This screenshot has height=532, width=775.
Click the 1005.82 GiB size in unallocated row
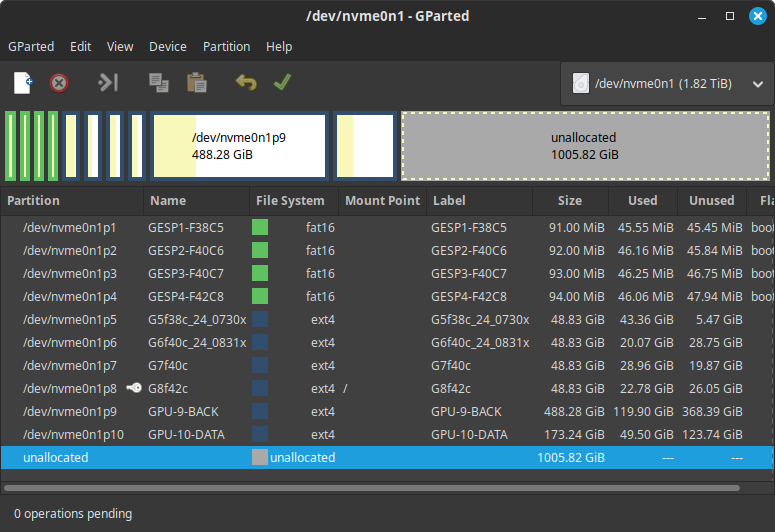point(571,457)
